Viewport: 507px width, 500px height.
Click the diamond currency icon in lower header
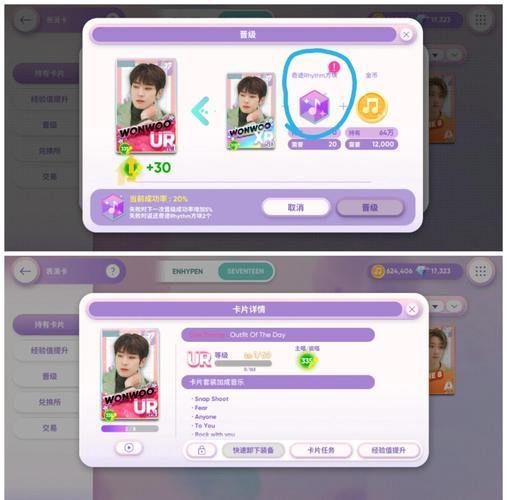click(422, 271)
